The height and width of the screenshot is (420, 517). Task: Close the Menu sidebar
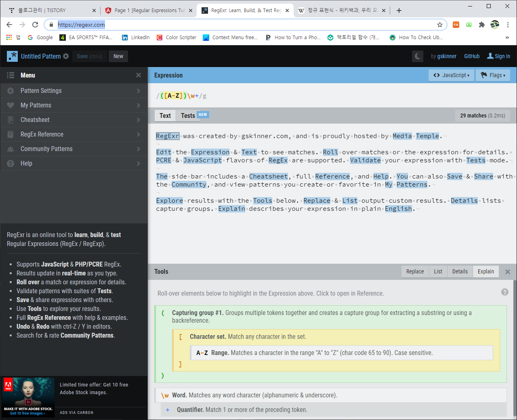click(x=139, y=75)
